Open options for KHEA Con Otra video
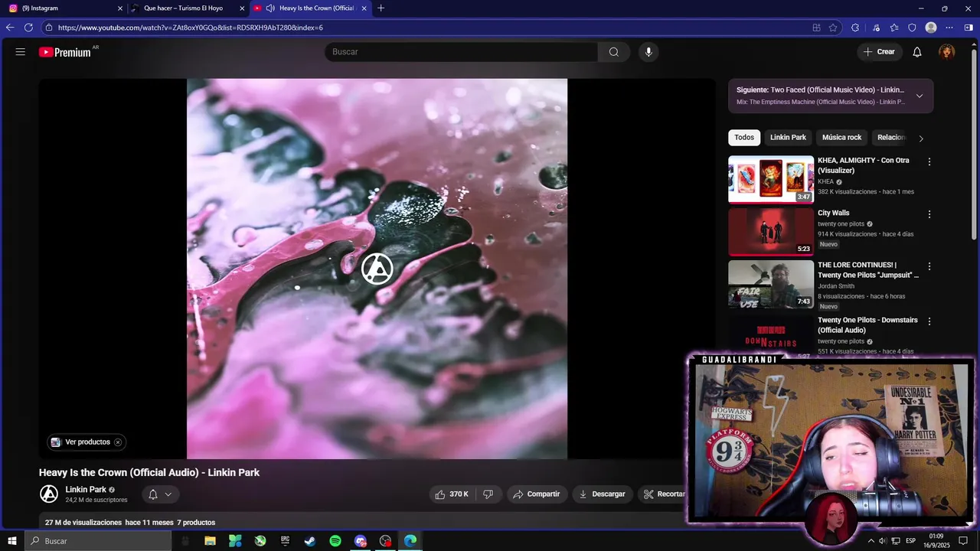This screenshot has width=980, height=551. (x=929, y=162)
